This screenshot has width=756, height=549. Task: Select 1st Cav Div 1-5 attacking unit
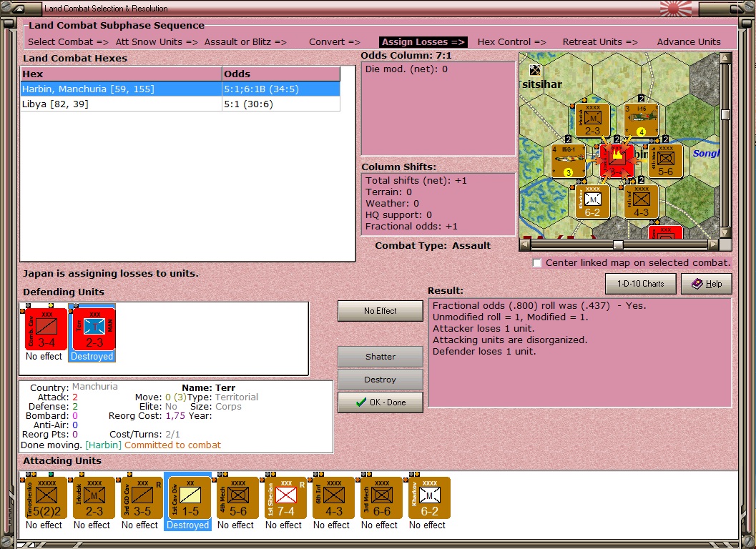tap(190, 498)
